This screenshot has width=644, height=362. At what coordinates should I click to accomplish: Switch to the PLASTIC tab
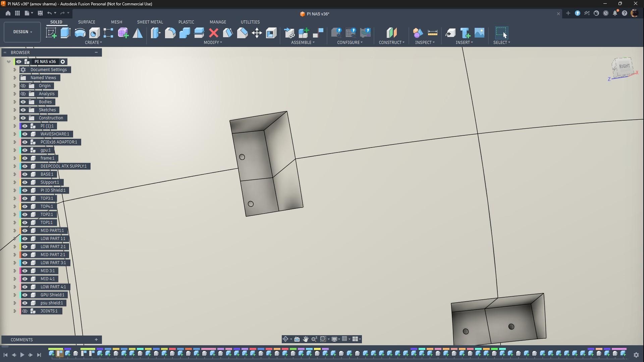point(186,22)
